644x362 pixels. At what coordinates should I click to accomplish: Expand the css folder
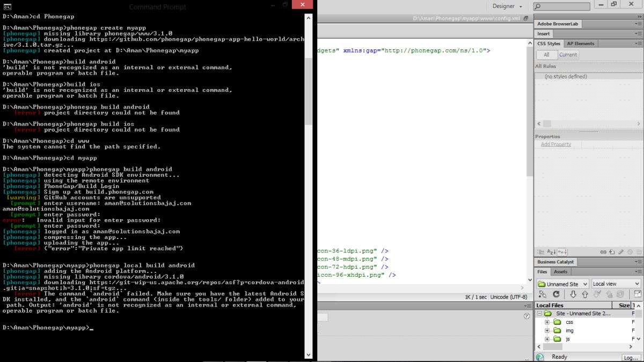pos(547,322)
